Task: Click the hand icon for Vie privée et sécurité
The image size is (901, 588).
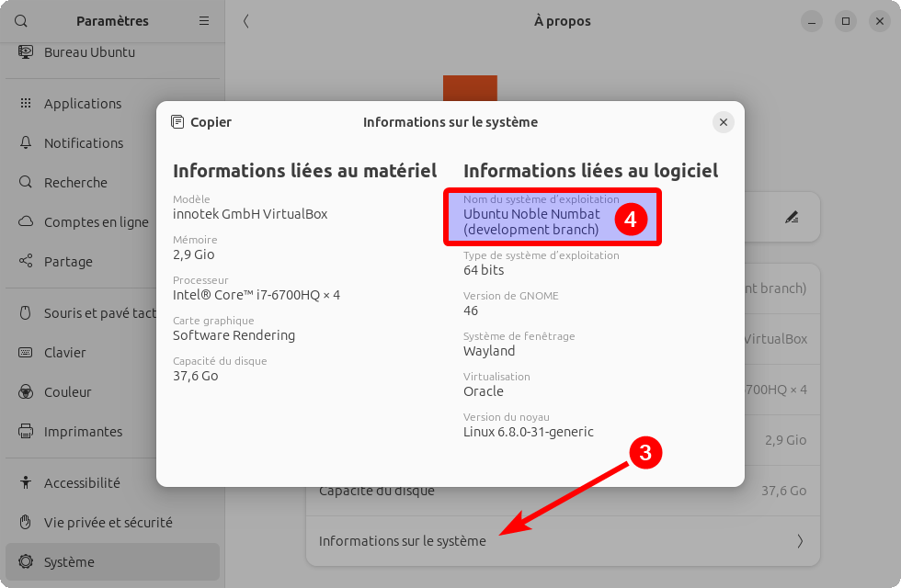Action: coord(26,522)
